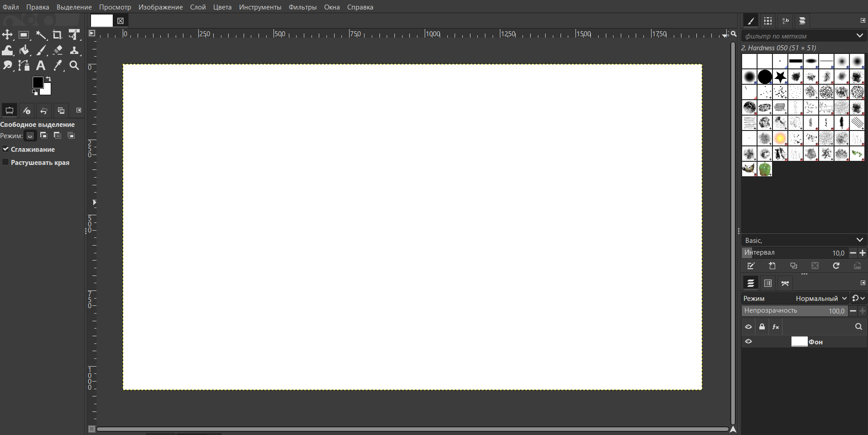Image resolution: width=868 pixels, height=435 pixels.
Task: Pick the Color Picker eyedropper tool
Action: click(58, 66)
